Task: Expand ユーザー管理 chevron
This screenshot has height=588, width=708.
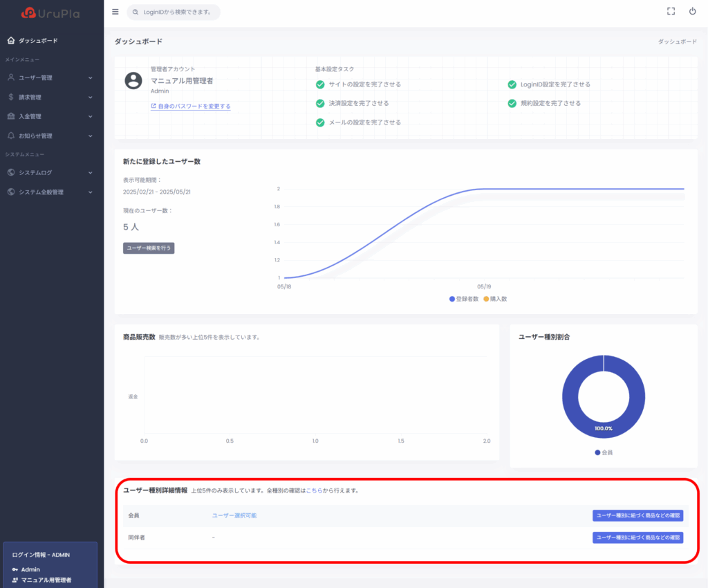Action: coord(91,77)
